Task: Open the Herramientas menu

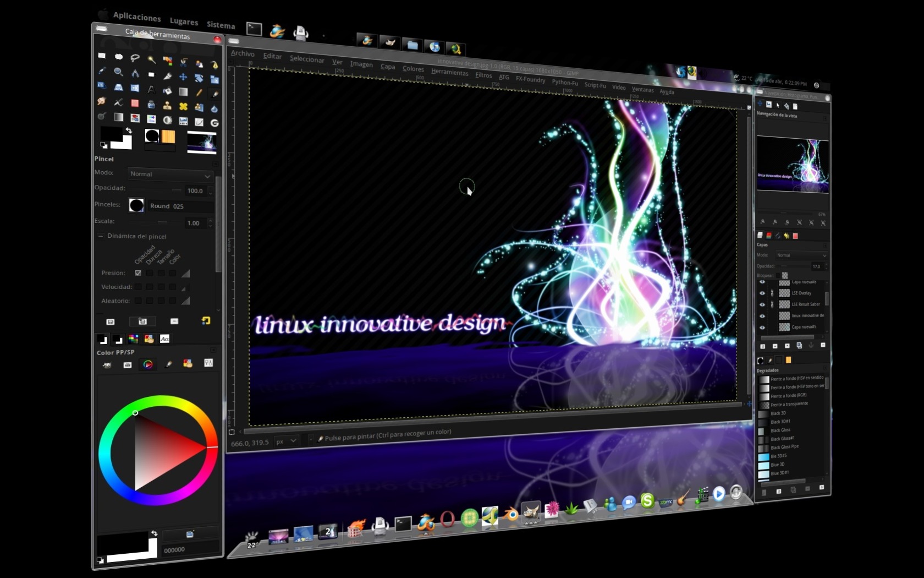Action: 449,72
